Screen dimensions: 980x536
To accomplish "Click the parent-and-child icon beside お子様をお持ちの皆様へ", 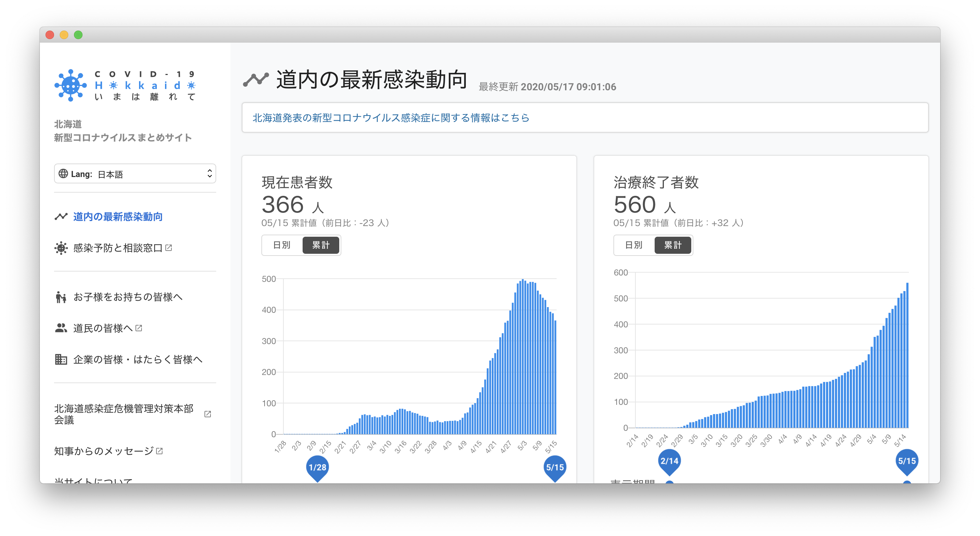I will point(61,297).
